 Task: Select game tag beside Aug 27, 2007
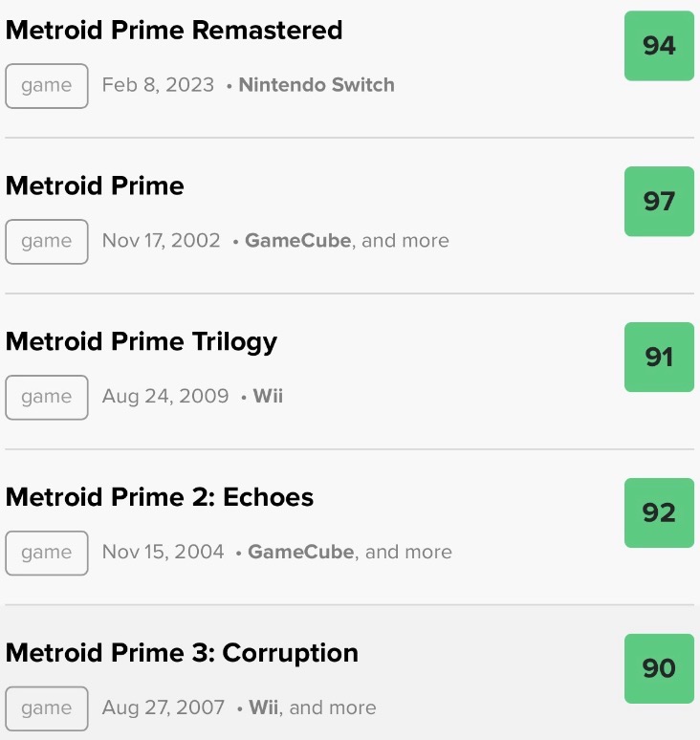47,708
